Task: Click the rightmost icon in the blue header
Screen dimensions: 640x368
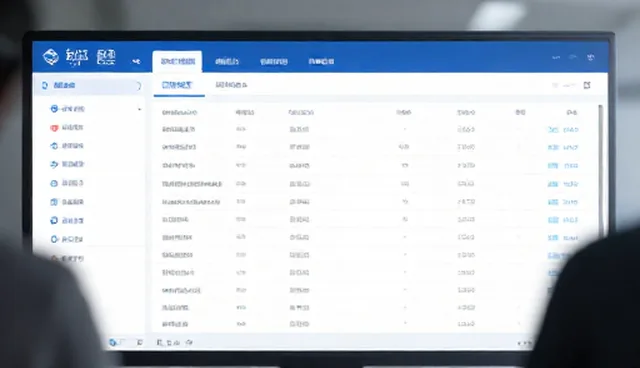Action: (591, 58)
